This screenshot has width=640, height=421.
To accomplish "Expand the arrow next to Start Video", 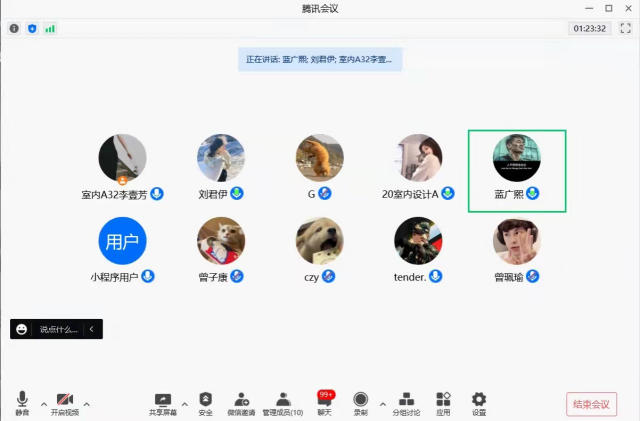I will point(86,404).
